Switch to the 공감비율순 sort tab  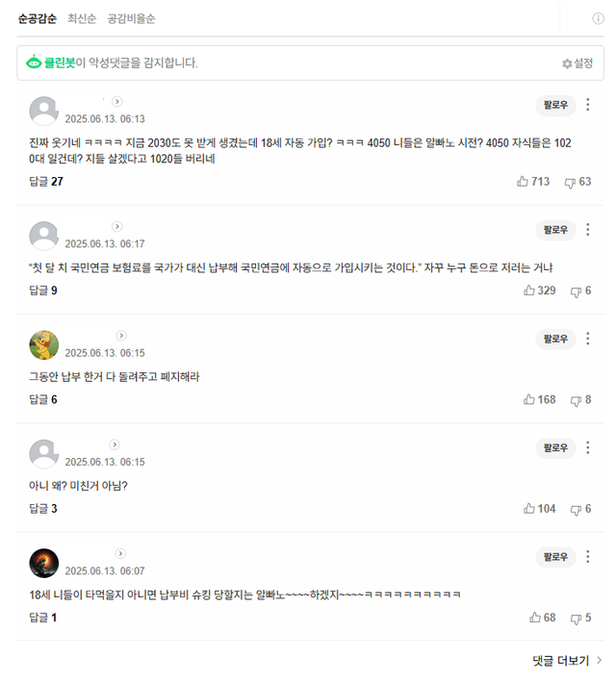click(131, 18)
